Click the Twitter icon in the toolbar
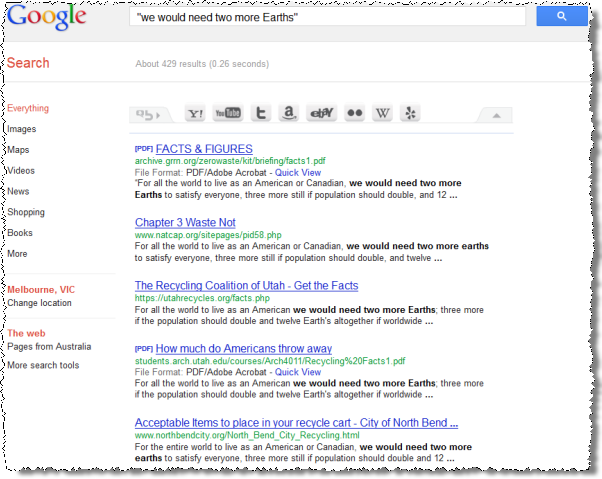This screenshot has height=479, width=602. [260, 114]
